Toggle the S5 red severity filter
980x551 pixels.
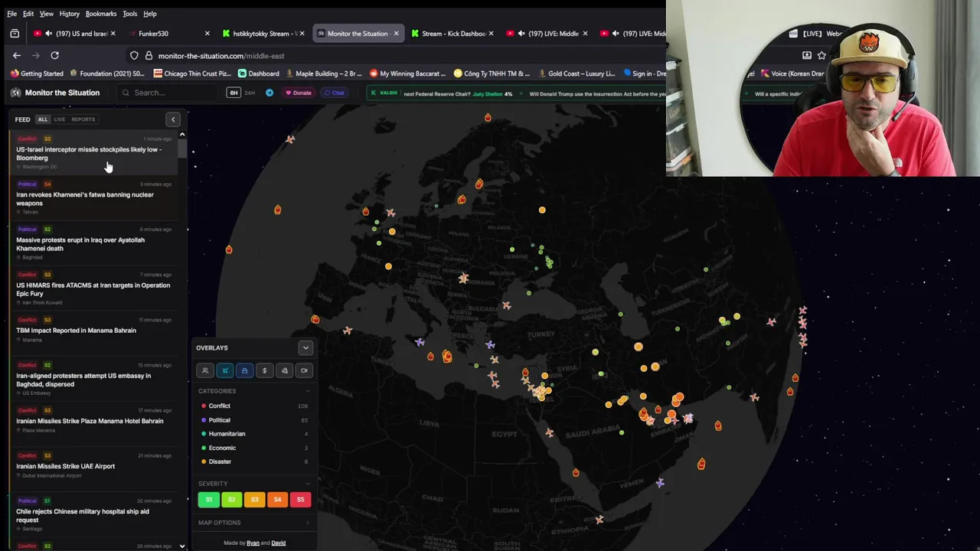(x=300, y=500)
